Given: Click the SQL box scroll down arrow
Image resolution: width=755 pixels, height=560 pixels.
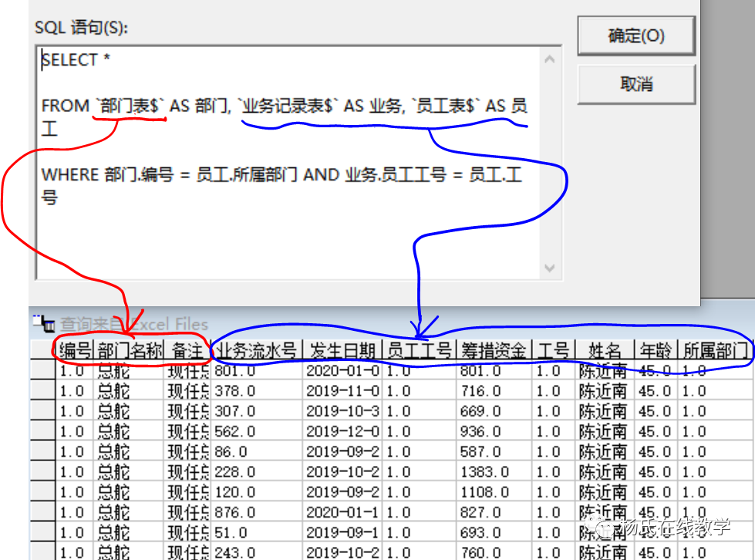Looking at the screenshot, I should [550, 268].
